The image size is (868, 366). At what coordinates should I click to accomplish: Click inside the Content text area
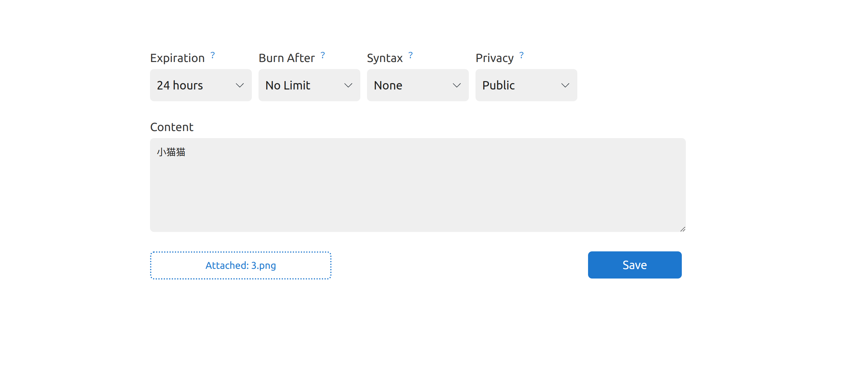click(418, 185)
